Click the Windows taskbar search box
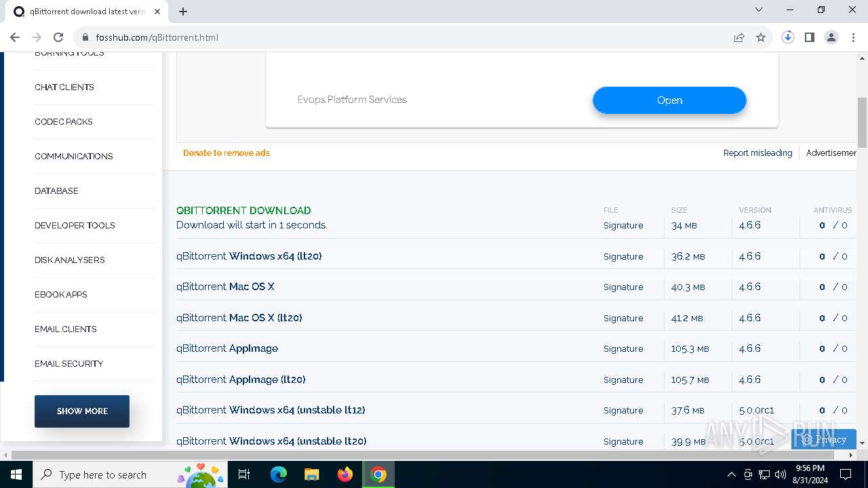868x488 pixels. (x=130, y=474)
